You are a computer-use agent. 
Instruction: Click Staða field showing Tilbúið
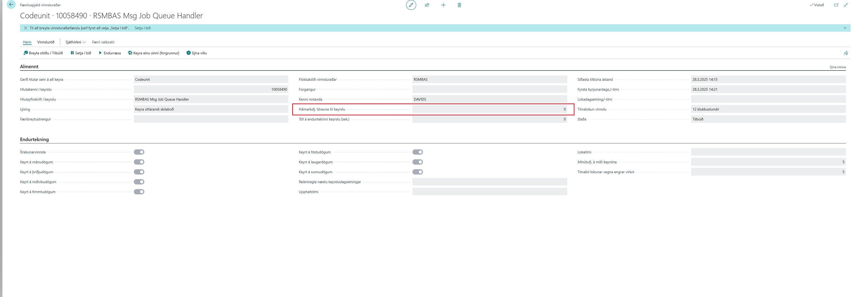click(x=768, y=119)
